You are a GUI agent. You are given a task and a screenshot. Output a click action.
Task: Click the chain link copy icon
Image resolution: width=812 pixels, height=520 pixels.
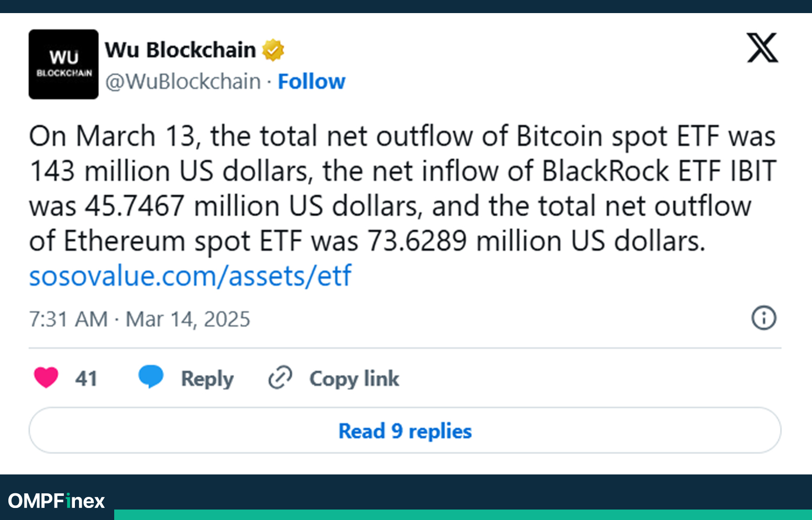coord(280,378)
